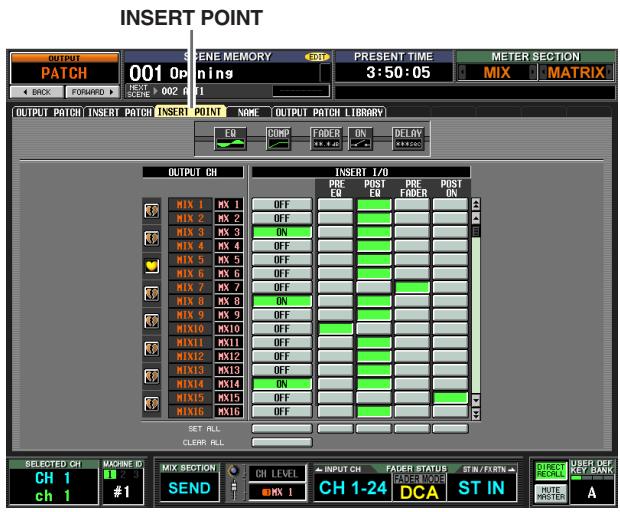Turn insert OFF for MIX14
620x512 pixels.
pyautogui.click(x=282, y=384)
